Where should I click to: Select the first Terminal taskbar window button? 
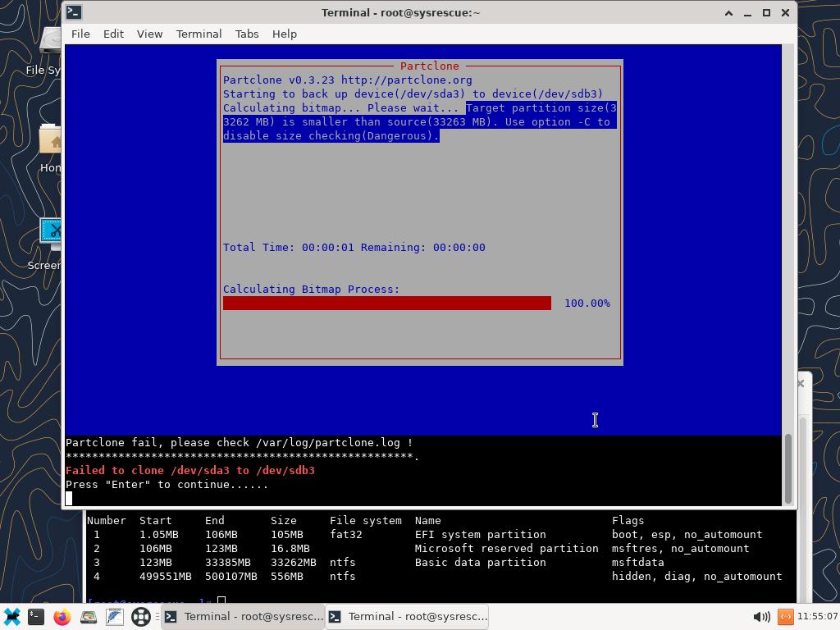(x=244, y=617)
